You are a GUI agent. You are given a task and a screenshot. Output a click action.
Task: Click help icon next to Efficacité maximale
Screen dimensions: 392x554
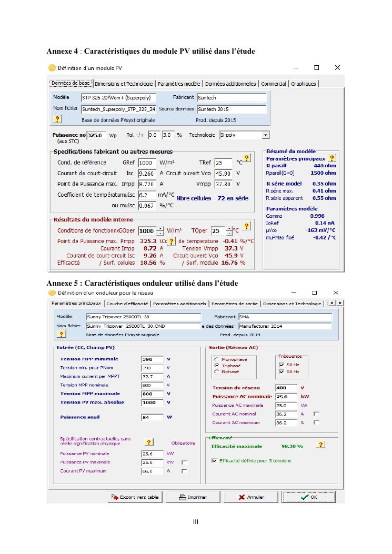[320, 445]
